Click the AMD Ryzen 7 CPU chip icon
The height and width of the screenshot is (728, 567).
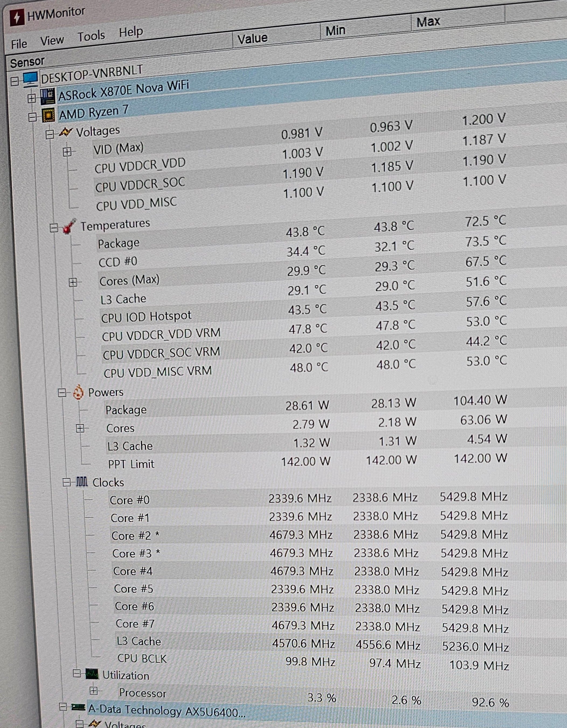pyautogui.click(x=48, y=115)
